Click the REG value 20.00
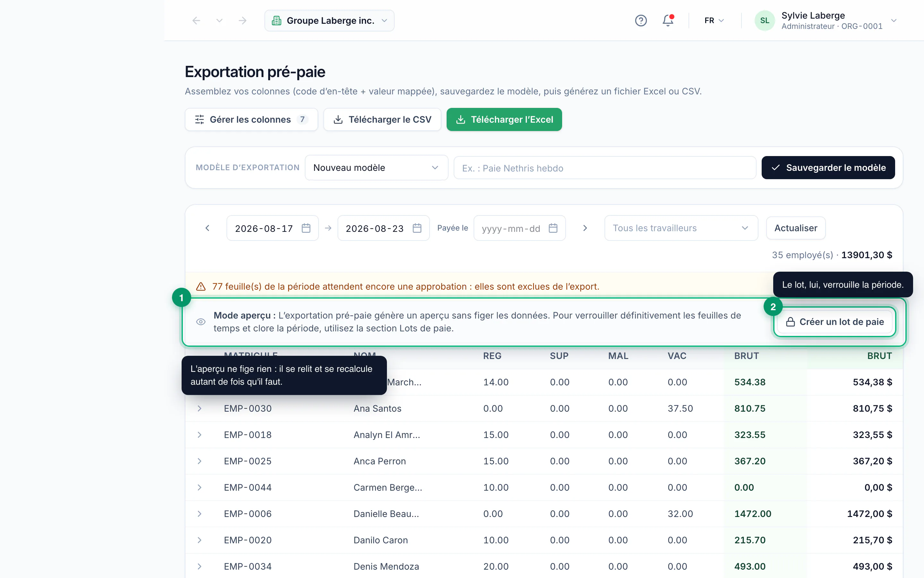This screenshot has height=578, width=924. (x=496, y=566)
